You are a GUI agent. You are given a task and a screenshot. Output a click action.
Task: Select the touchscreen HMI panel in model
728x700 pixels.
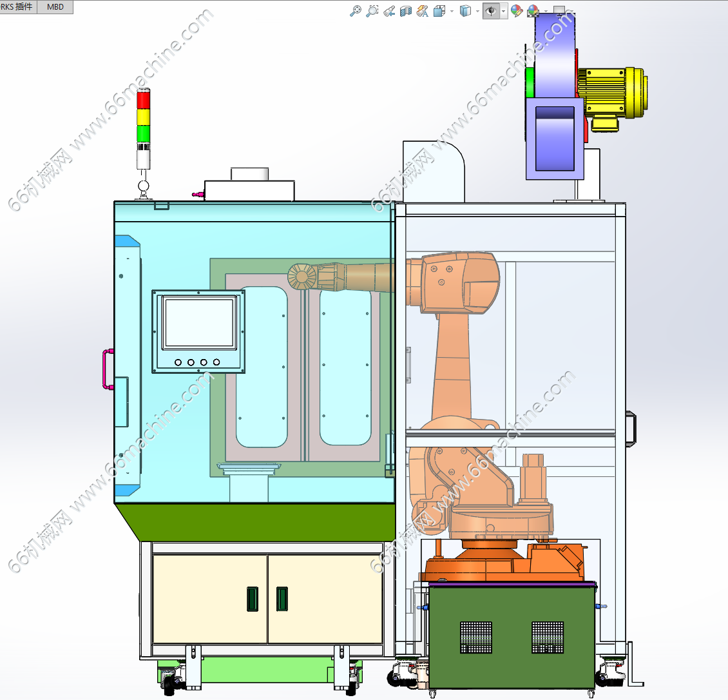coord(198,332)
